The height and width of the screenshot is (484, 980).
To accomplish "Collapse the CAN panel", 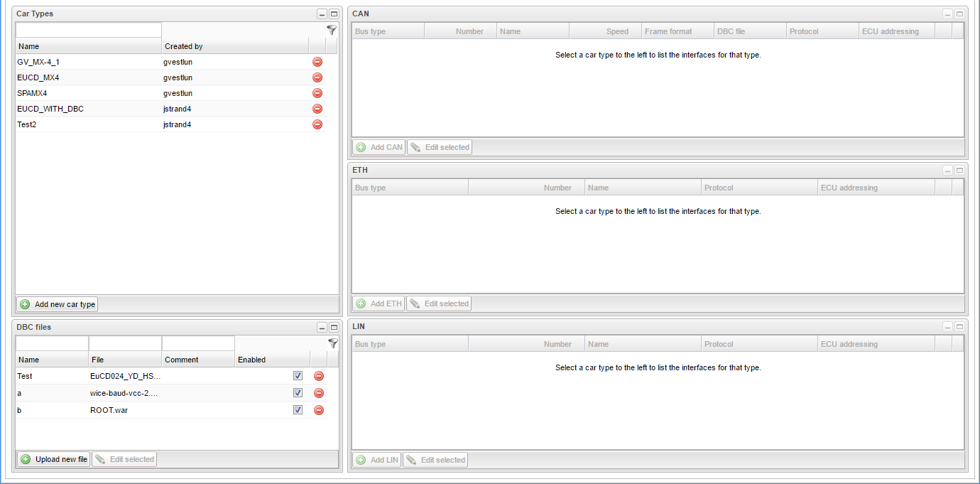I will pos(947,14).
